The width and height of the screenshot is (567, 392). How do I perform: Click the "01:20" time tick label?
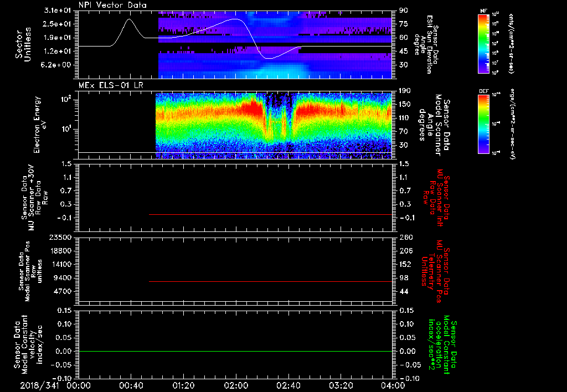tap(184, 385)
